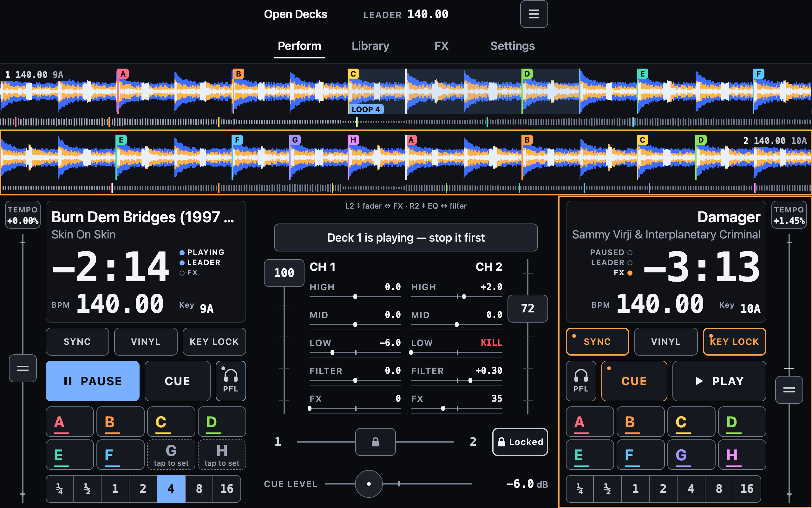
Task: Click the Damager track title
Action: [729, 217]
